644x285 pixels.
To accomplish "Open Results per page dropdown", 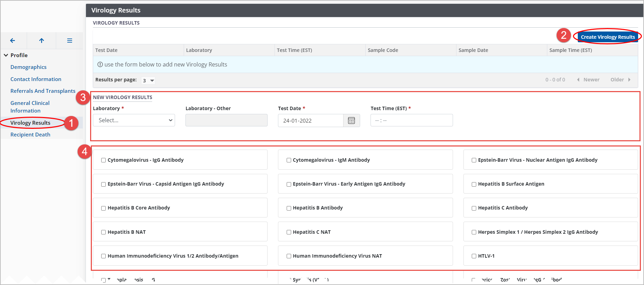I will [148, 80].
